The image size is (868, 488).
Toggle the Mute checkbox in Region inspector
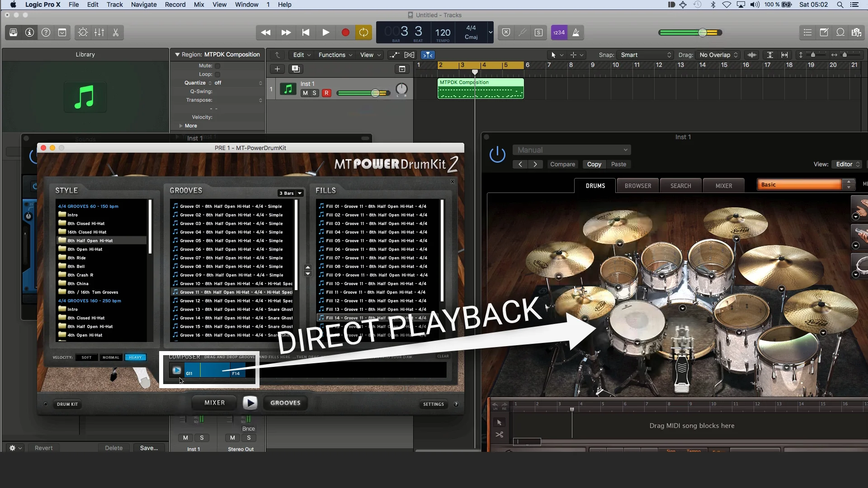[x=217, y=66]
